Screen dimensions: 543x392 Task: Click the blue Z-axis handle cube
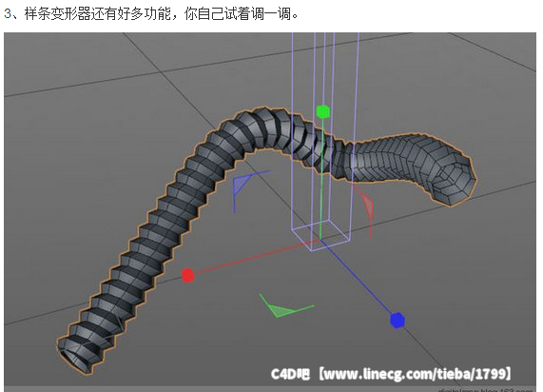(x=398, y=320)
